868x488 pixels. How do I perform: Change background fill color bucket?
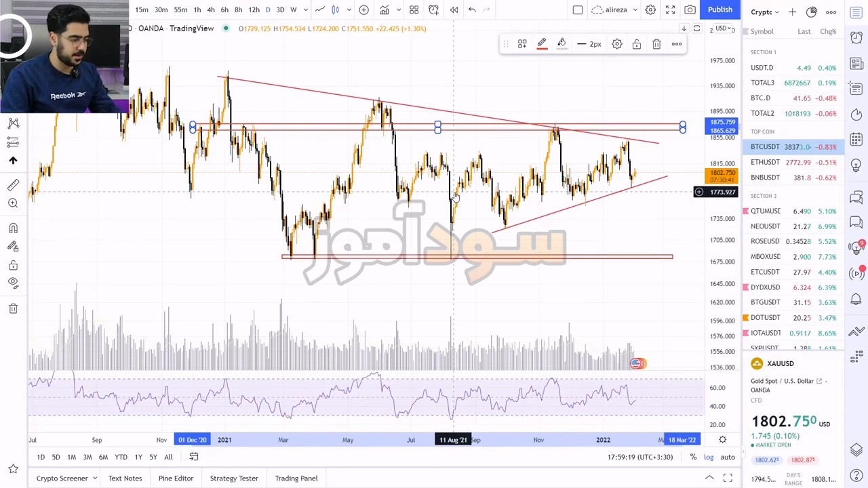(x=561, y=44)
